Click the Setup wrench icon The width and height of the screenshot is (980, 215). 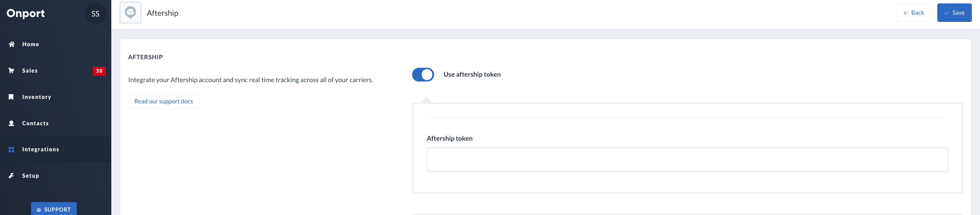11,176
